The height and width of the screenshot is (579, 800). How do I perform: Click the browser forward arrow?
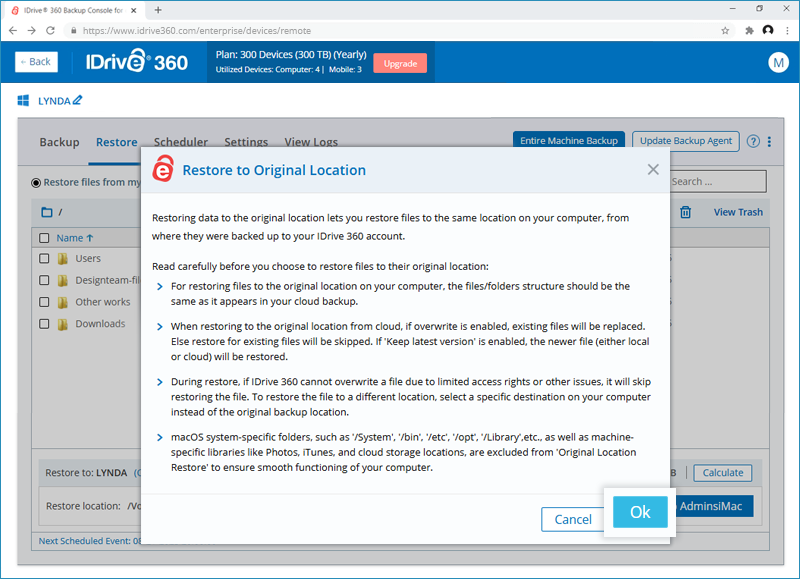[x=32, y=31]
